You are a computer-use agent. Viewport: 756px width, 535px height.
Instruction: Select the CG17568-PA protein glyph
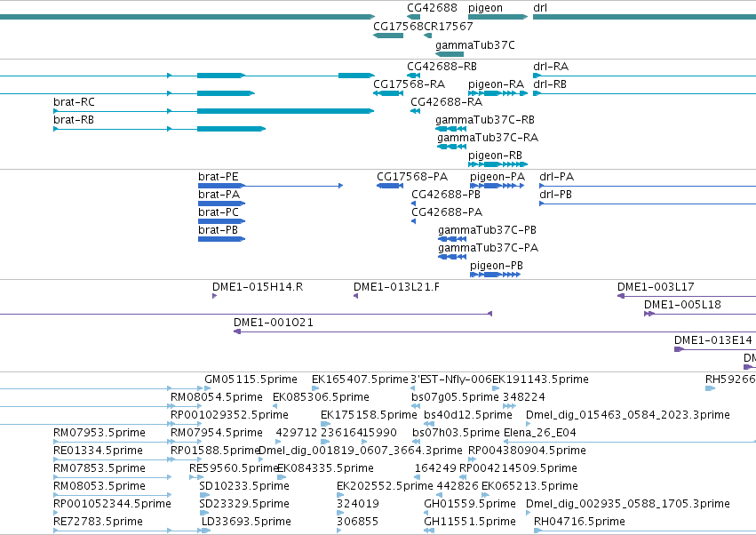(x=390, y=185)
